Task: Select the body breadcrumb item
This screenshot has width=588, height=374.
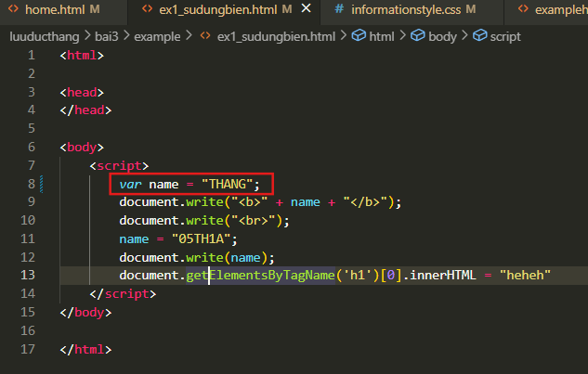Action: (442, 36)
